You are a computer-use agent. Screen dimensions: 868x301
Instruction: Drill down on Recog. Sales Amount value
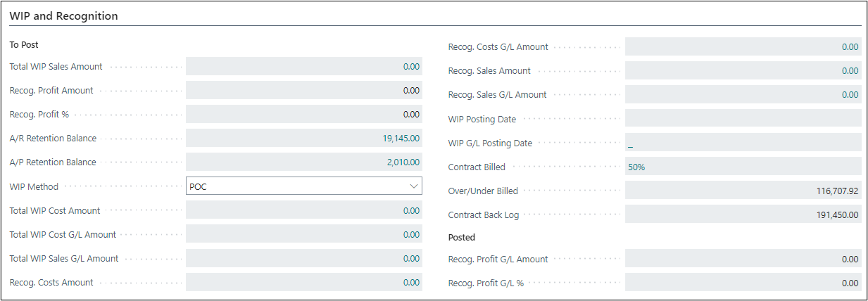[x=850, y=71]
